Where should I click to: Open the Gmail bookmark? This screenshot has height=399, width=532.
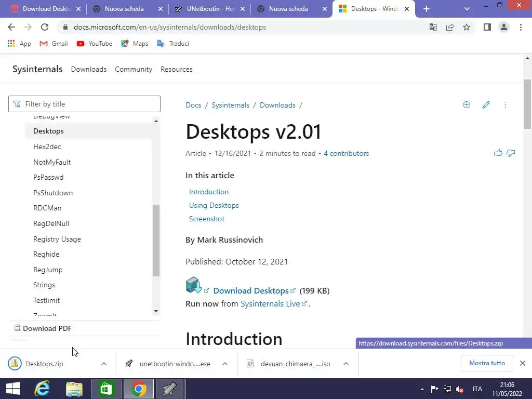coord(54,44)
